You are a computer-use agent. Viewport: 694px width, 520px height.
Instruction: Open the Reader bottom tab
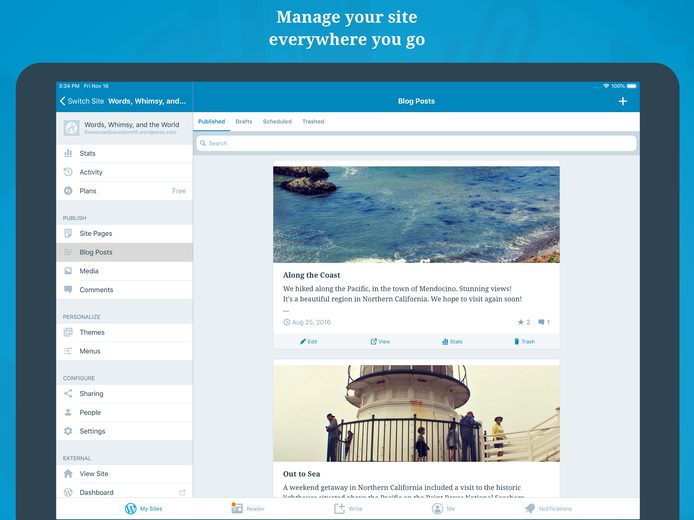pos(248,508)
